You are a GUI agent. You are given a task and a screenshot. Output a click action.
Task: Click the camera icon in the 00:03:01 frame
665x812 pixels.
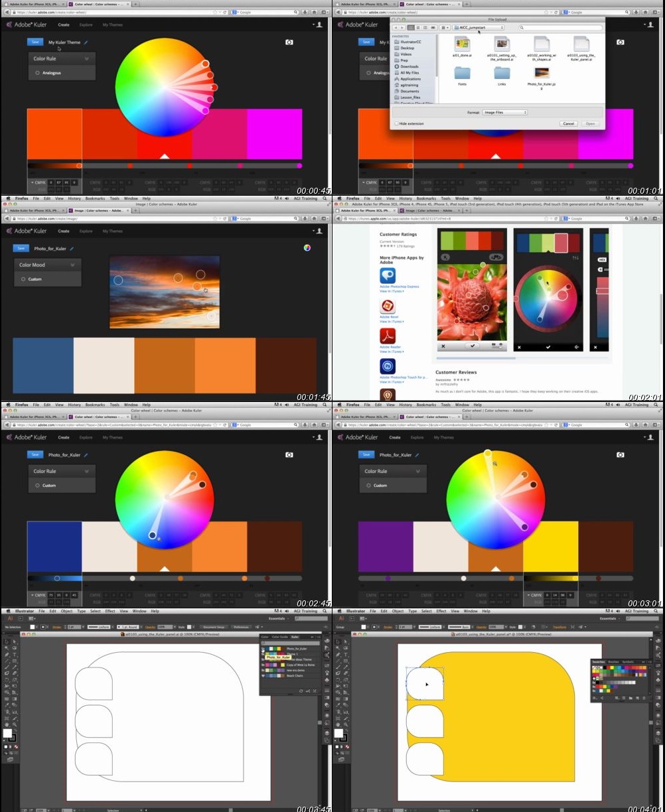(621, 455)
